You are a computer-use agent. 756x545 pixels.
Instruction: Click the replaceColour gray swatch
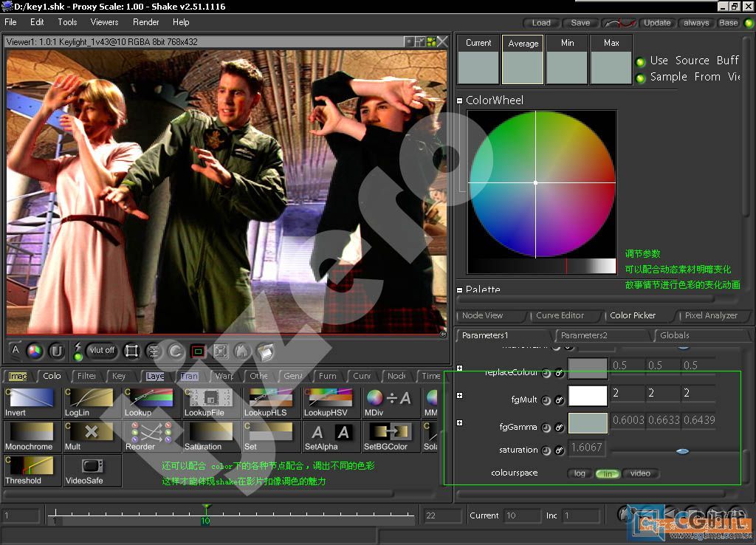[x=588, y=369]
